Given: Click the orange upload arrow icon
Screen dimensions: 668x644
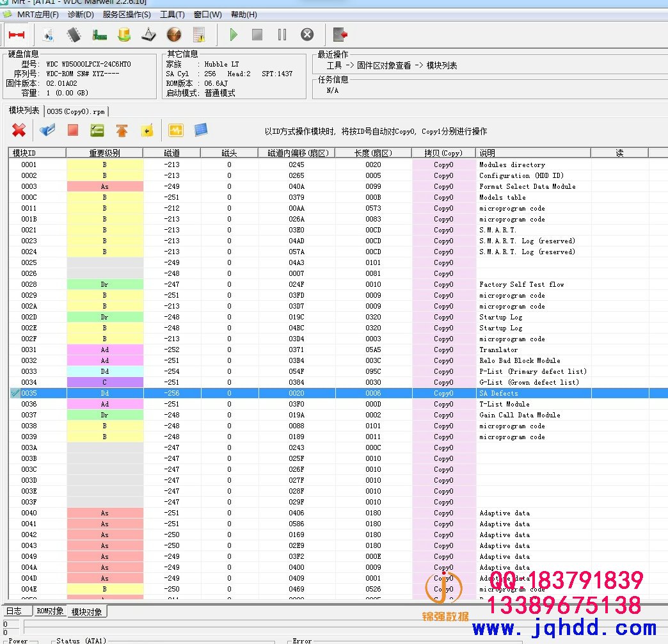Looking at the screenshot, I should [122, 131].
